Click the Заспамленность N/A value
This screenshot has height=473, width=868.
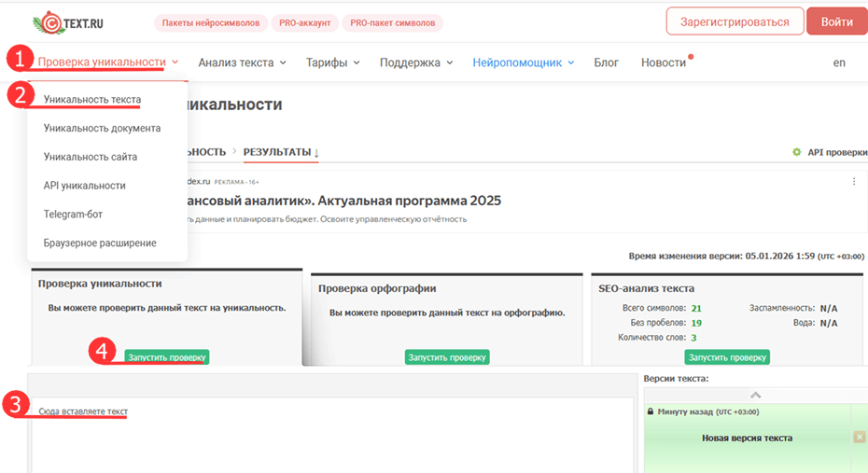[x=829, y=309]
